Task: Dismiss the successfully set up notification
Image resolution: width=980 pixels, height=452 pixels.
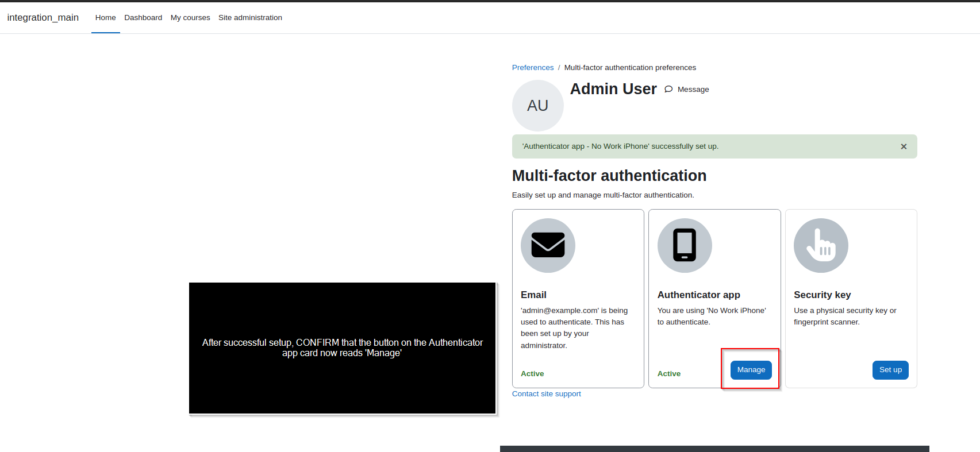Action: [904, 146]
